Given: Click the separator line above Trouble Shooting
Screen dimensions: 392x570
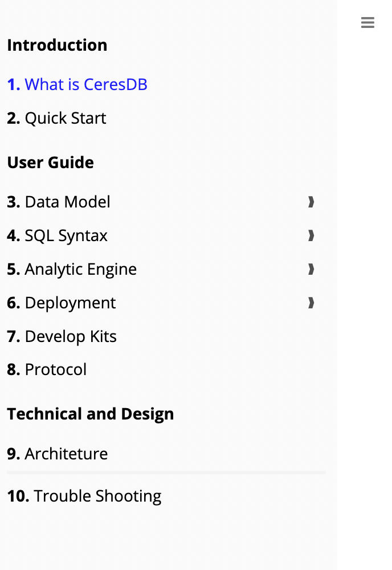Looking at the screenshot, I should (x=166, y=473).
